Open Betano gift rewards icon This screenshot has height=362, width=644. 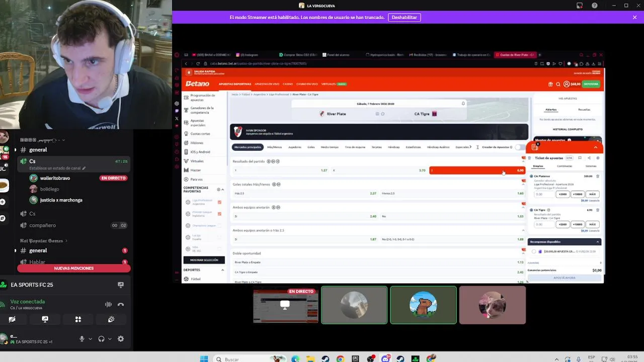550,84
